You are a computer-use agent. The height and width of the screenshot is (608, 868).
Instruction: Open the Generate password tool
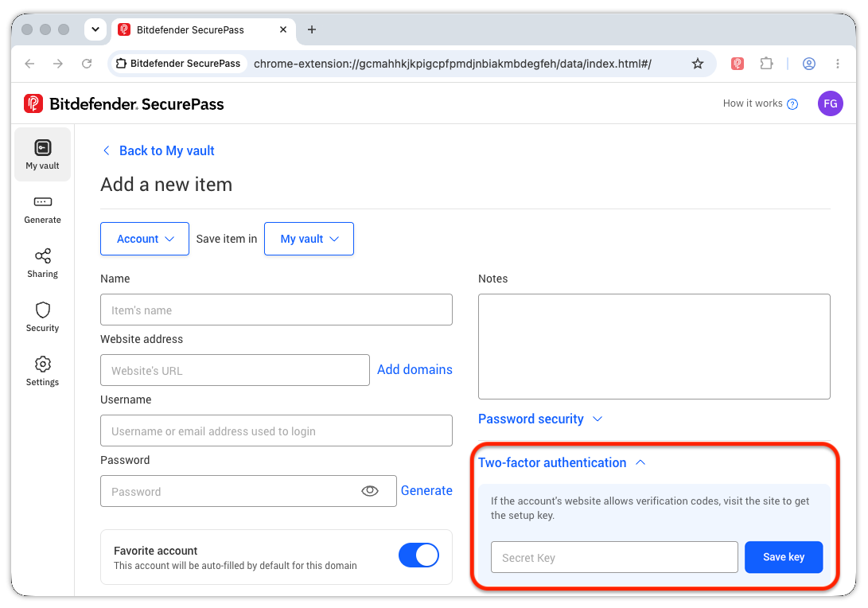43,210
